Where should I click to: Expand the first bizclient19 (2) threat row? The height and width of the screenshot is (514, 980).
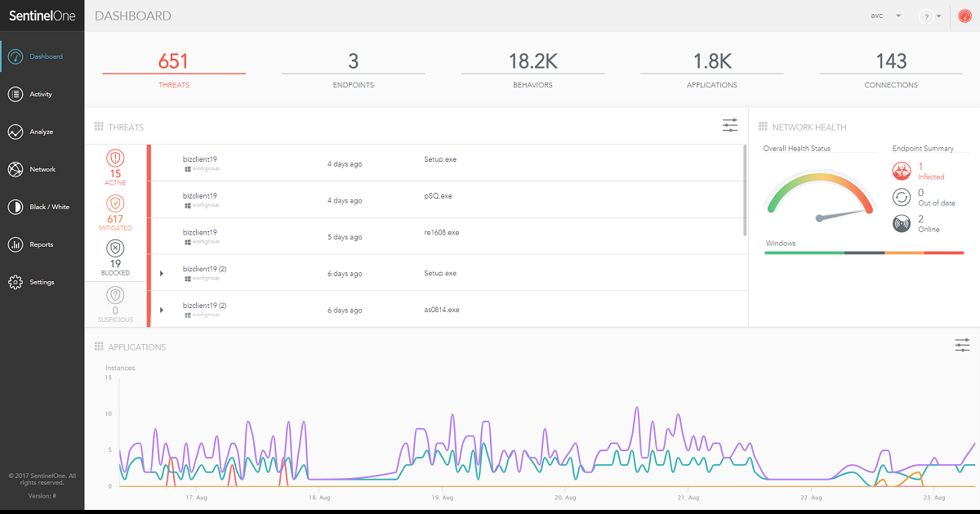(x=162, y=273)
